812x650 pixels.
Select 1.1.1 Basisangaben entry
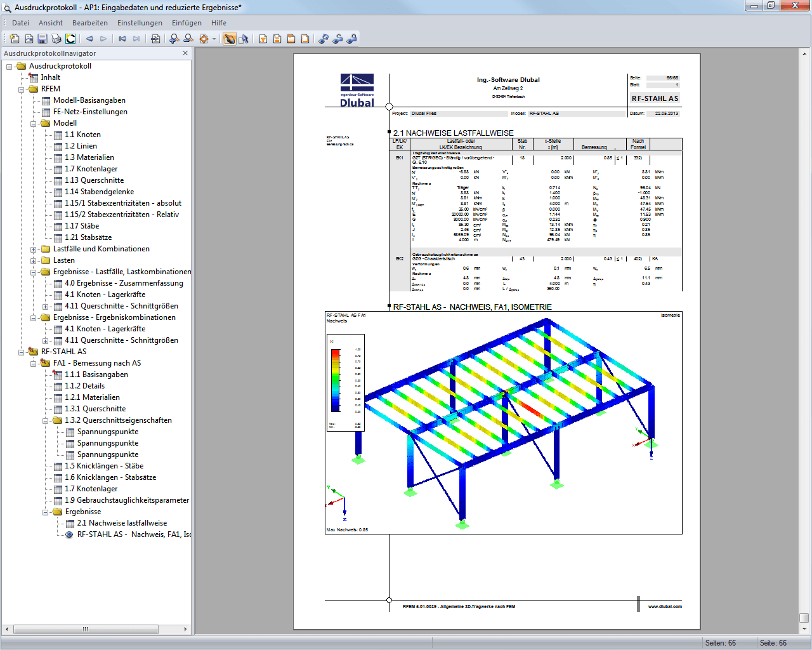pos(96,375)
